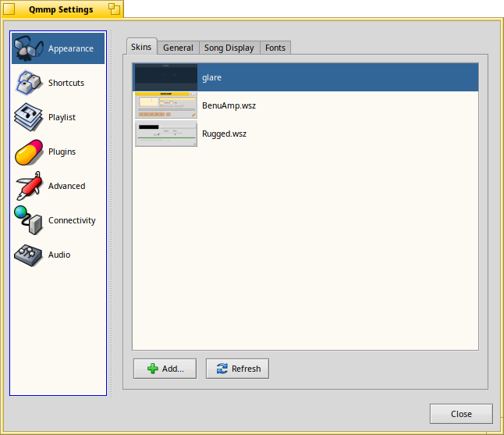Switch to the General tab
The image size is (504, 435).
[178, 48]
